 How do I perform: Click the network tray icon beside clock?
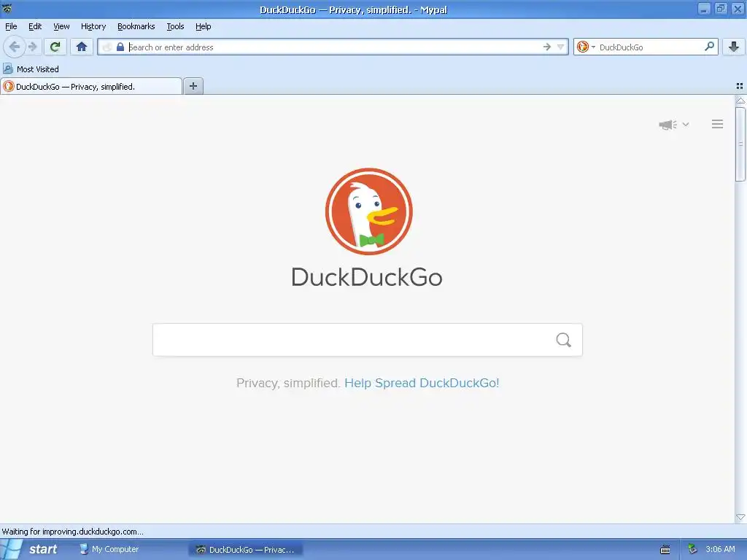point(693,549)
